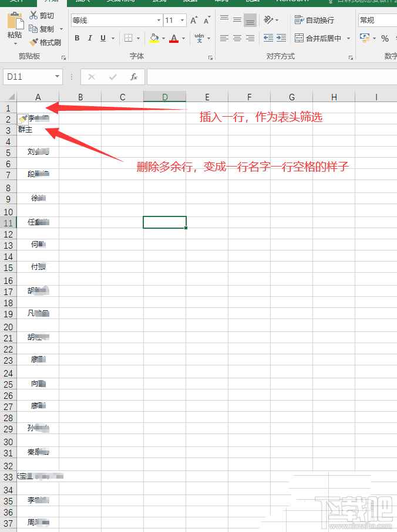Click the formula cancel X icon
Image resolution: width=397 pixels, height=532 pixels.
point(92,77)
